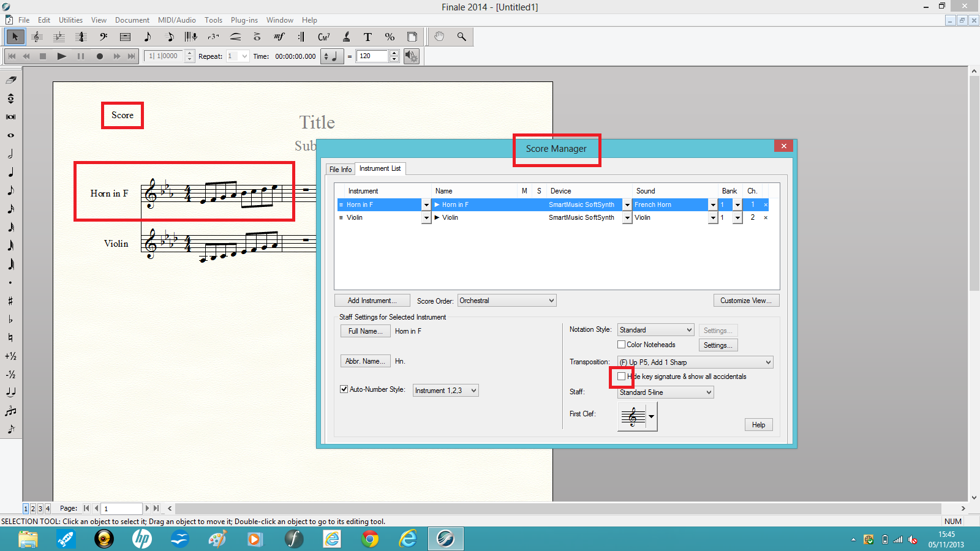Open the Transposition dropdown
Image resolution: width=980 pixels, height=551 pixels.
click(695, 362)
